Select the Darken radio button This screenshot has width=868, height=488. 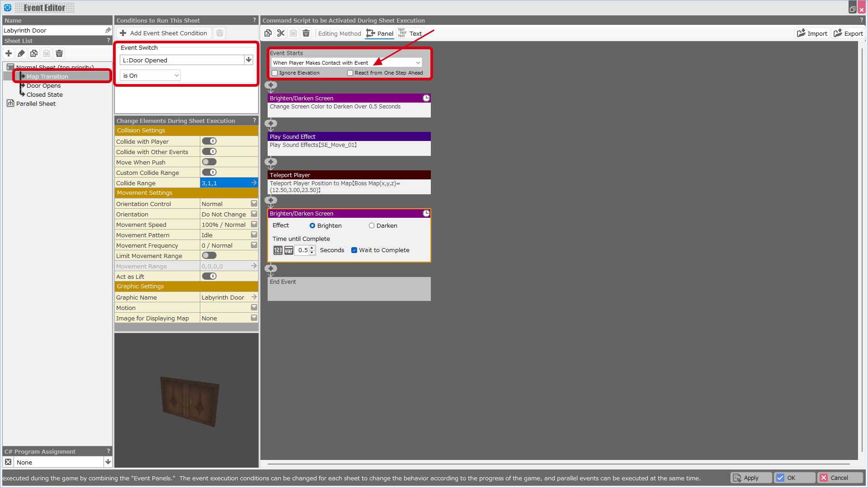coord(372,225)
